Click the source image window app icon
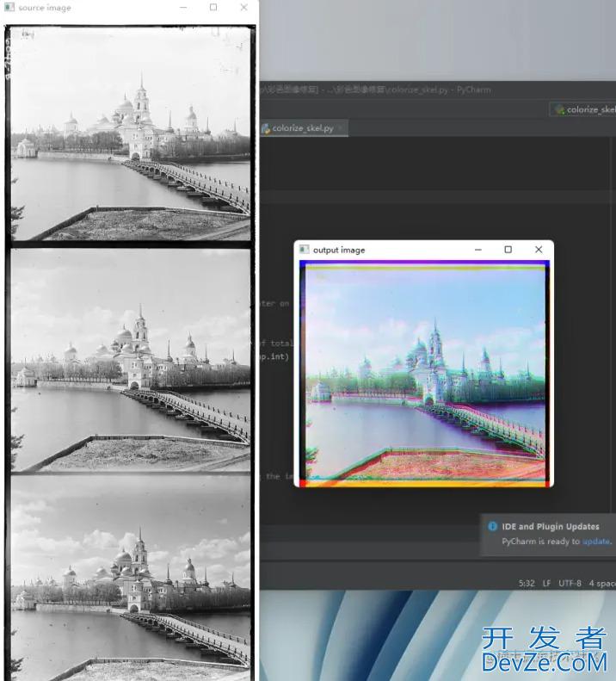This screenshot has width=616, height=681. (x=9, y=8)
